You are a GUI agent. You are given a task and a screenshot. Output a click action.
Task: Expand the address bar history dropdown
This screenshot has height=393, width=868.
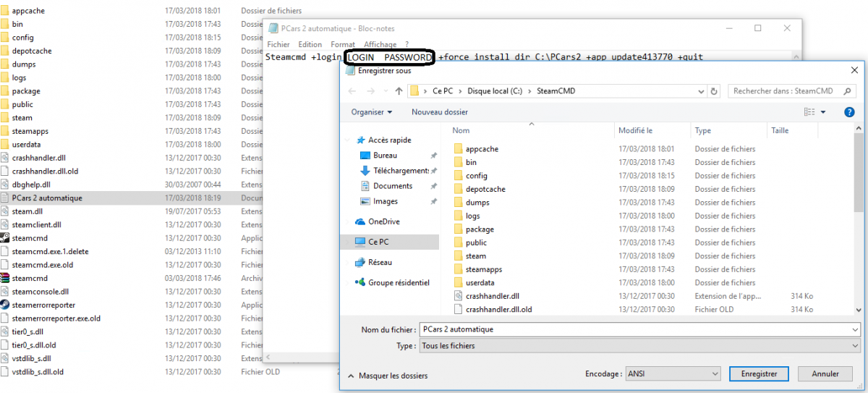pyautogui.click(x=701, y=92)
